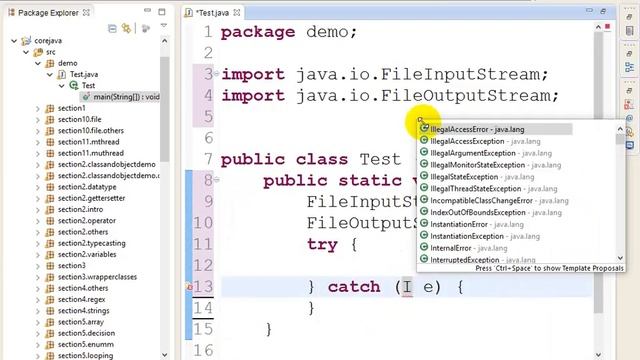Expand the section11.mthread package
640x360 pixels.
click(x=38, y=142)
